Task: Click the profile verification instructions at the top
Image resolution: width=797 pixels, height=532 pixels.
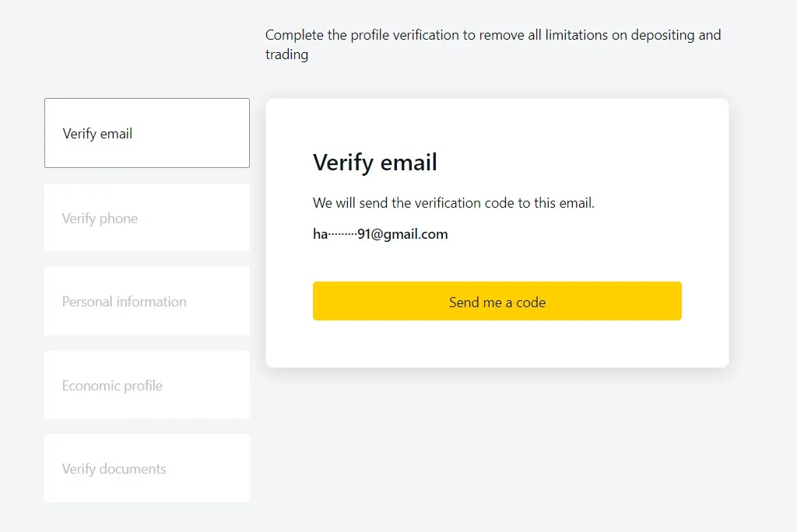Action: pyautogui.click(x=493, y=44)
